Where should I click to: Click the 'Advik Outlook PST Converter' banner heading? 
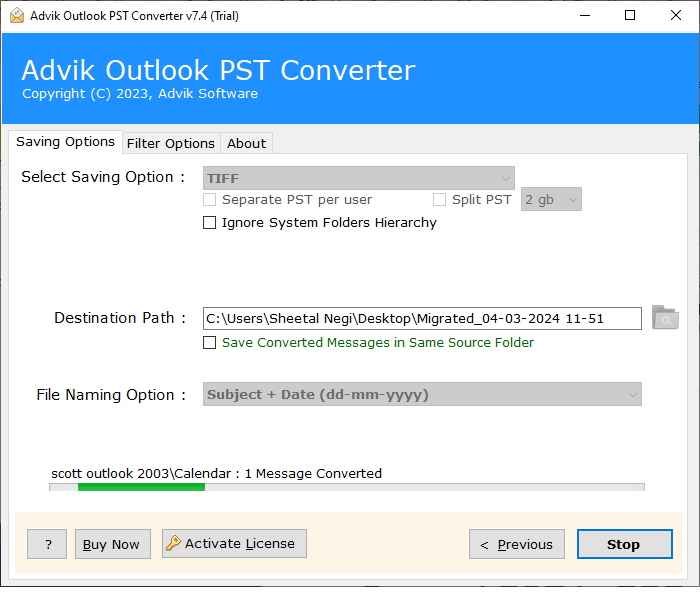pyautogui.click(x=218, y=70)
